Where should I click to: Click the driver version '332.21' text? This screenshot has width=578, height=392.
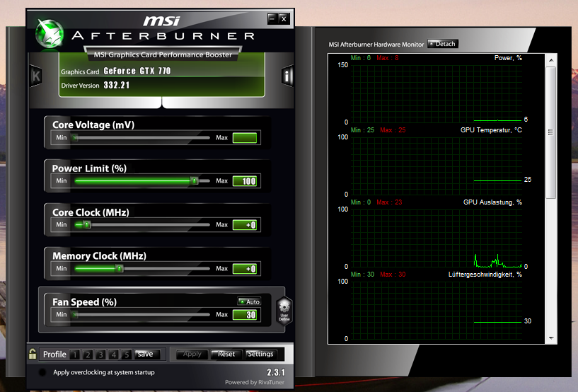(x=117, y=85)
